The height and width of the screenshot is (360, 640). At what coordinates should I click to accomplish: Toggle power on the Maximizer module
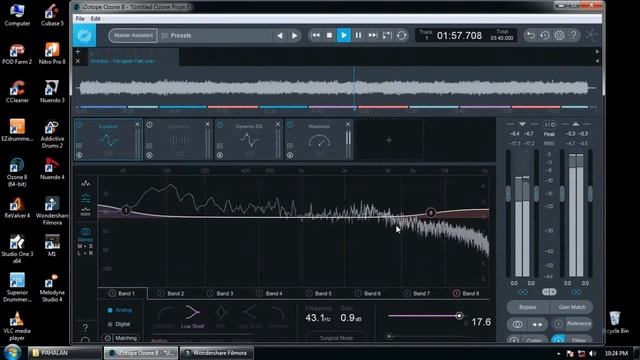[290, 124]
